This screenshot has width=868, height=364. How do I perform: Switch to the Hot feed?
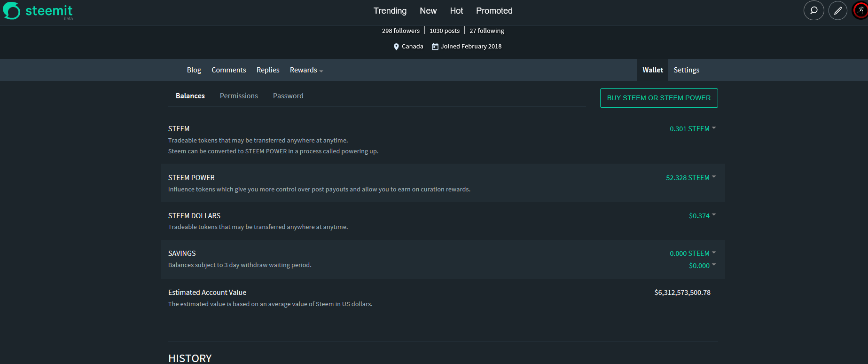[456, 11]
